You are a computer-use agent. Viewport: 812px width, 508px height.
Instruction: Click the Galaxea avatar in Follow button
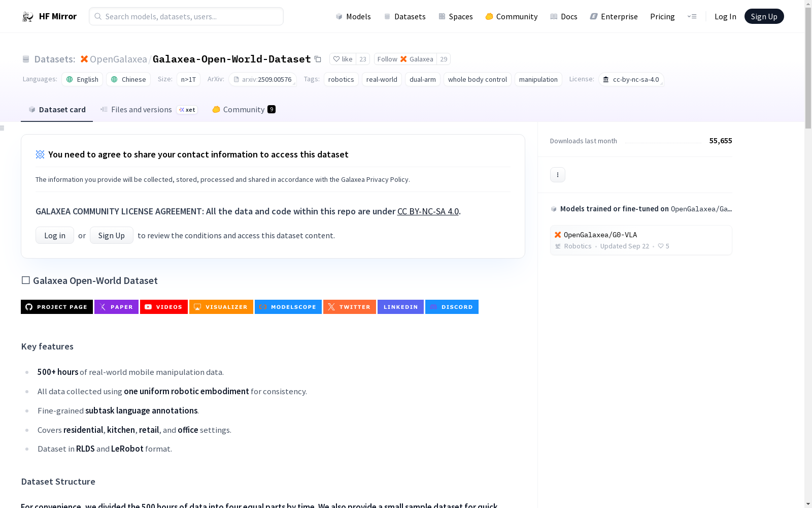pos(403,59)
